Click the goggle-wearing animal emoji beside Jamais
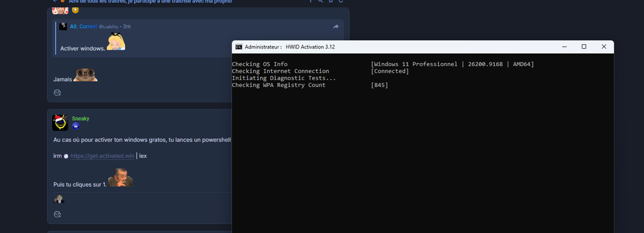The width and height of the screenshot is (644, 233). pyautogui.click(x=86, y=75)
